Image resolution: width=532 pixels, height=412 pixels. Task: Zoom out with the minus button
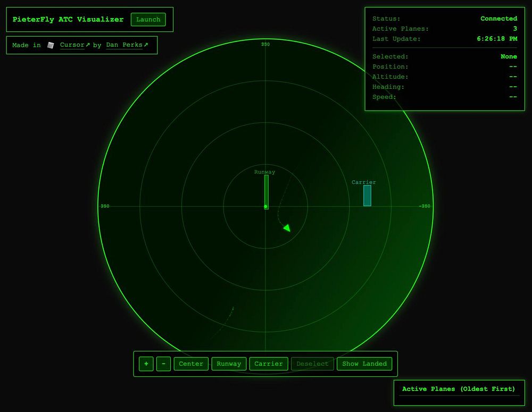[163, 364]
